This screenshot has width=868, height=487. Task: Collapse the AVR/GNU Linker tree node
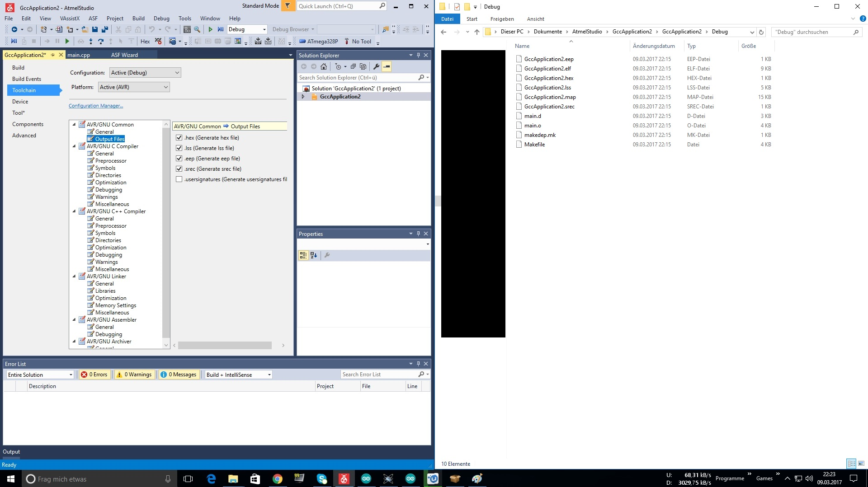(75, 276)
